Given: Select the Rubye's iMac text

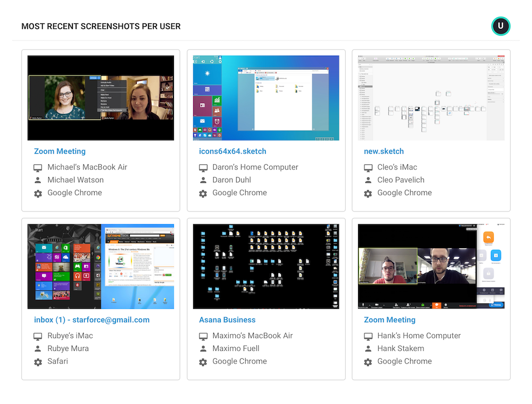Looking at the screenshot, I should click(x=70, y=335).
